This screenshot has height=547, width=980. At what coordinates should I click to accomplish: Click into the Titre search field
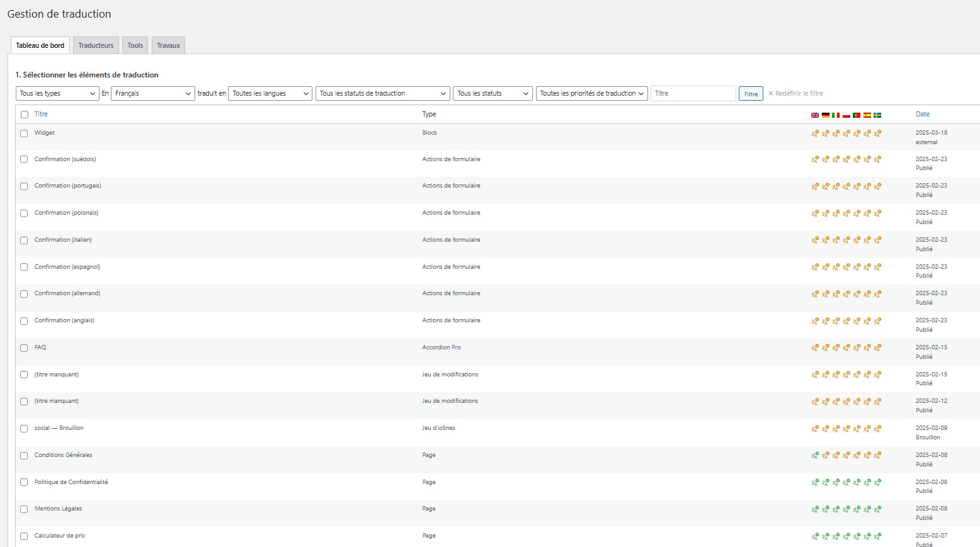pos(693,94)
